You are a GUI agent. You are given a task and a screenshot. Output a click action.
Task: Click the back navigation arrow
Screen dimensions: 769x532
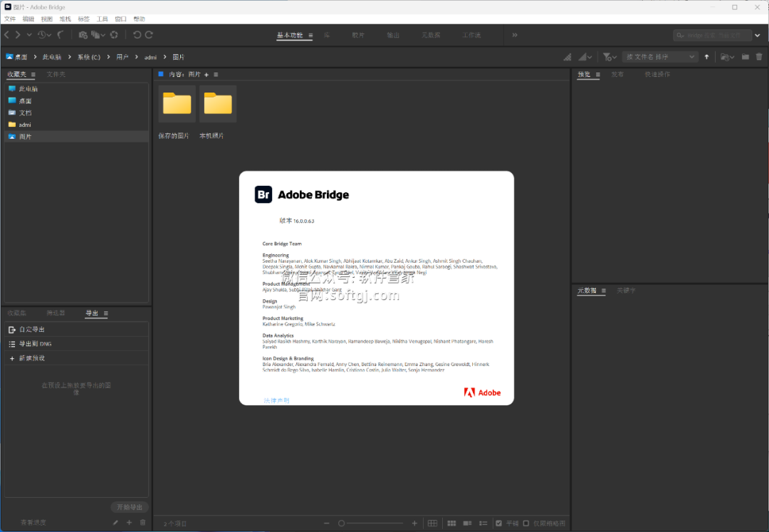click(7, 34)
